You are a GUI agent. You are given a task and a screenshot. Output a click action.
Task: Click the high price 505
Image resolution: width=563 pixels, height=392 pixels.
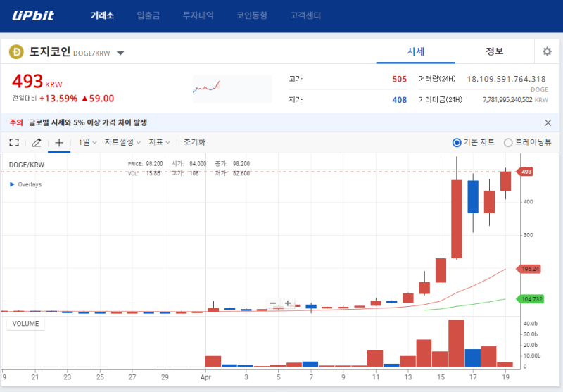point(399,79)
